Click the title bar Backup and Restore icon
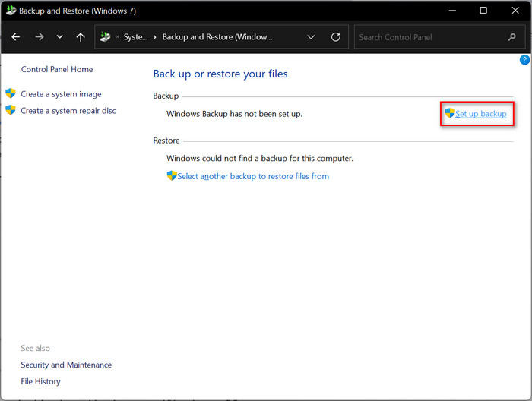The height and width of the screenshot is (401, 532). 11,10
